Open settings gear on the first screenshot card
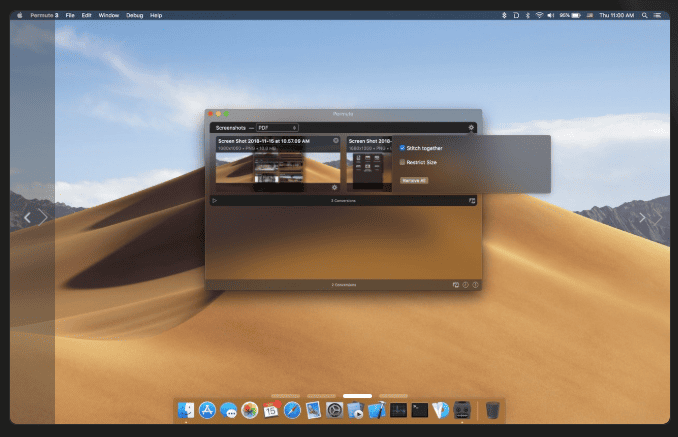This screenshot has height=437, width=678. click(334, 187)
